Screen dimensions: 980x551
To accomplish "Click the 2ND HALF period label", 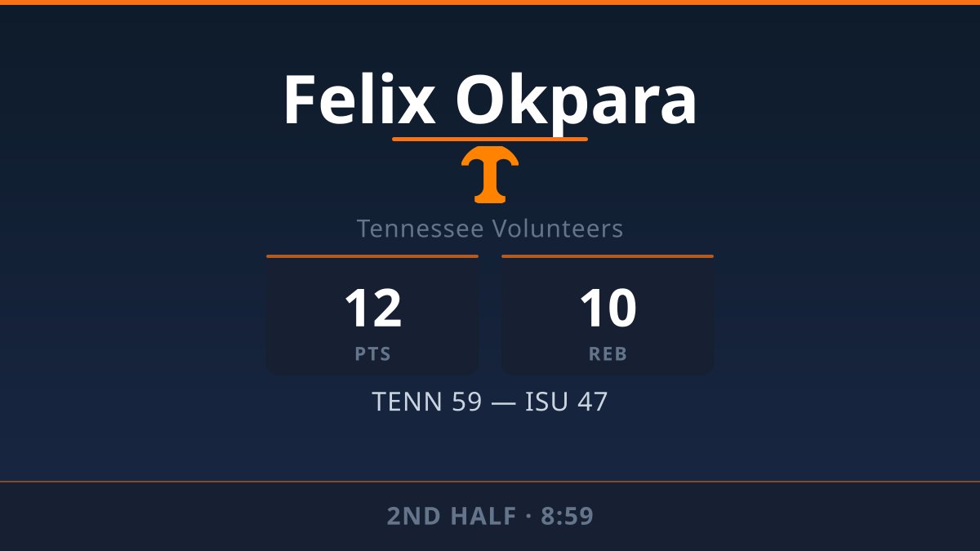I will pyautogui.click(x=451, y=516).
